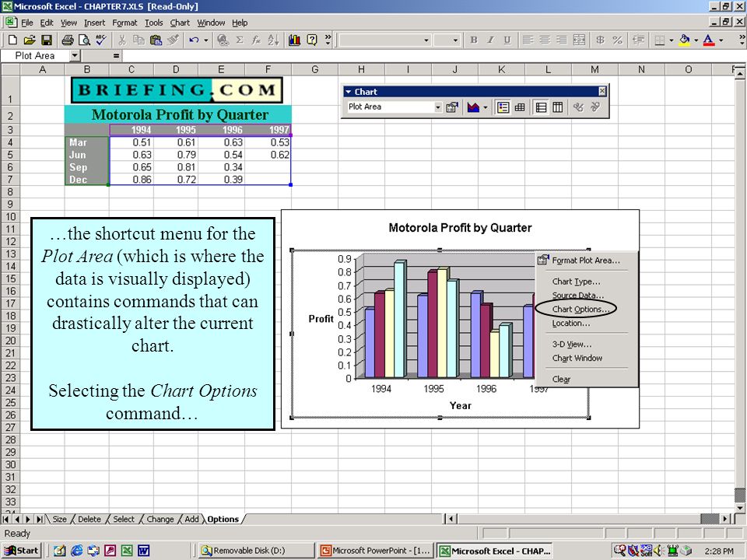747x560 pixels.
Task: Open Paste Function fx icon
Action: pos(256,40)
